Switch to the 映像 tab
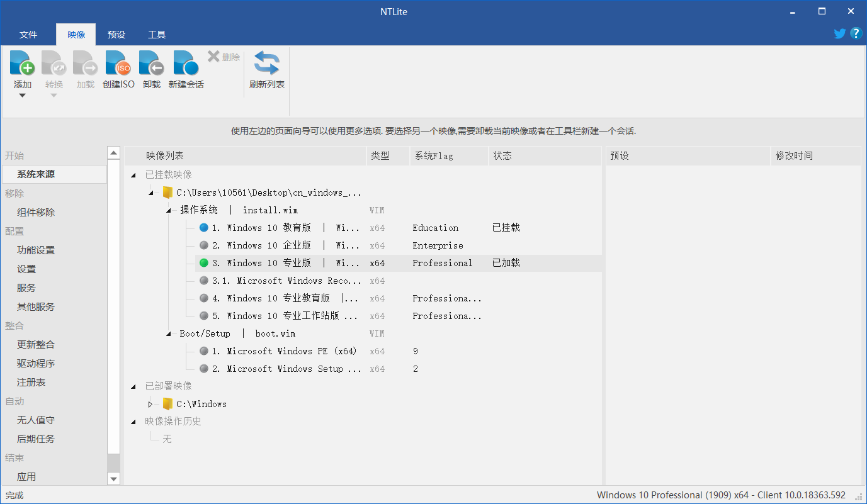The width and height of the screenshot is (867, 504). click(x=76, y=35)
